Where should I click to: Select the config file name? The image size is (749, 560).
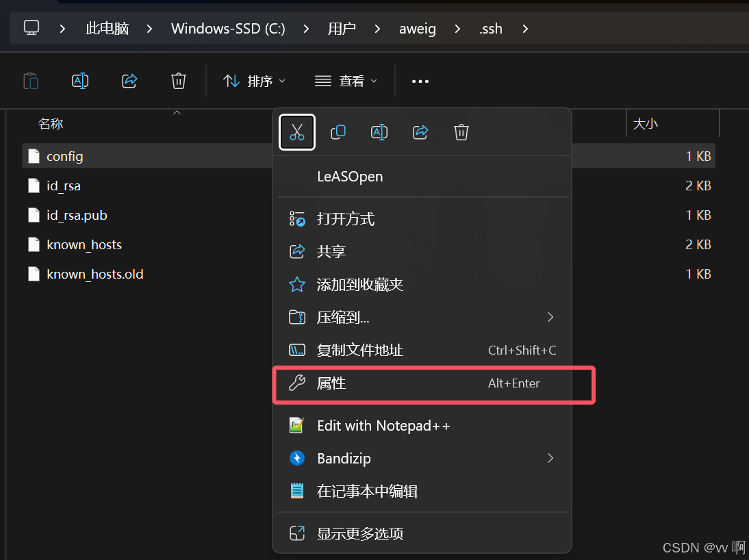tap(65, 157)
